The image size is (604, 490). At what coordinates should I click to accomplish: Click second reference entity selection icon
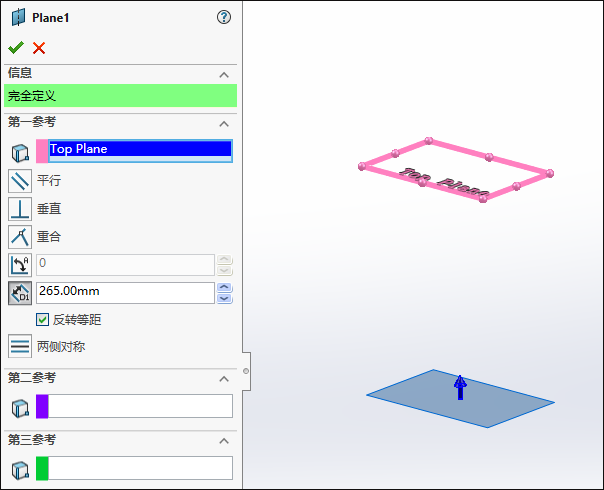20,408
